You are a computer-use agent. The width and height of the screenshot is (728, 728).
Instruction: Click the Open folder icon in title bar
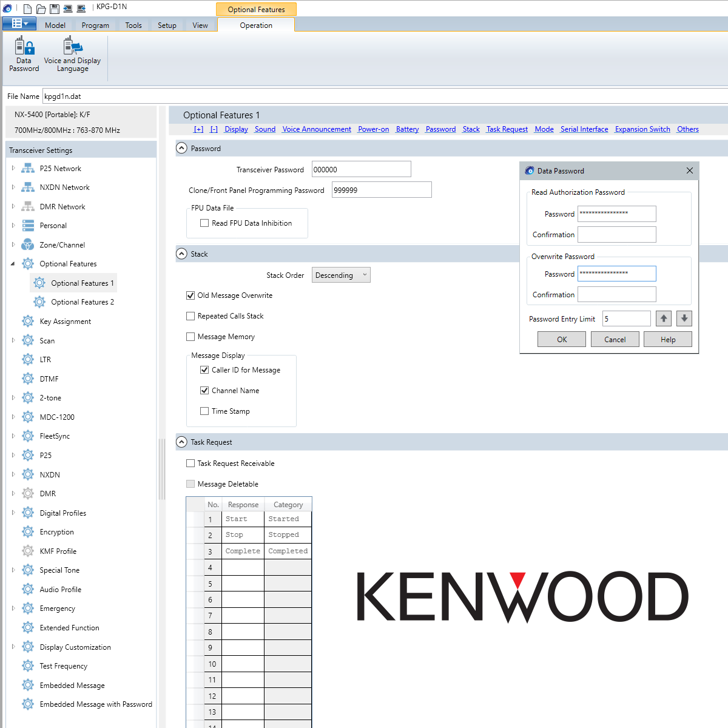[41, 8]
